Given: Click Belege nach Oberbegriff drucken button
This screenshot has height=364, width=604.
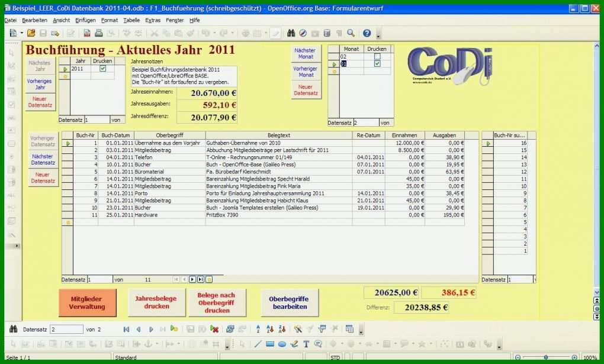Looking at the screenshot, I should [x=217, y=302].
